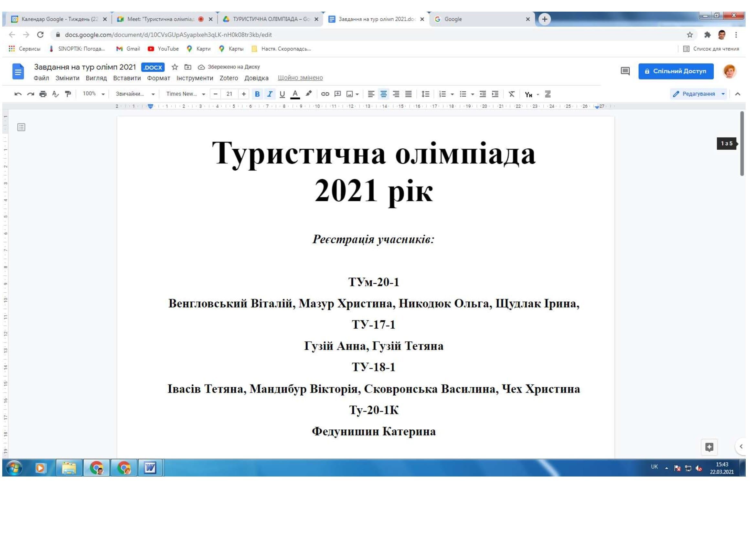756x534 pixels.
Task: Click the add comment icon in toolbar
Action: pyautogui.click(x=337, y=94)
